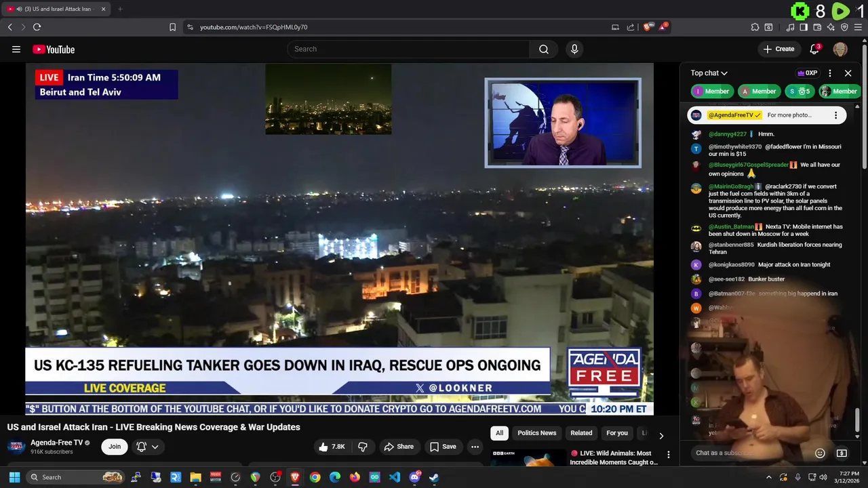Open Leo AI sparkle icon
Viewport: 868px width, 488px height.
pos(831,27)
